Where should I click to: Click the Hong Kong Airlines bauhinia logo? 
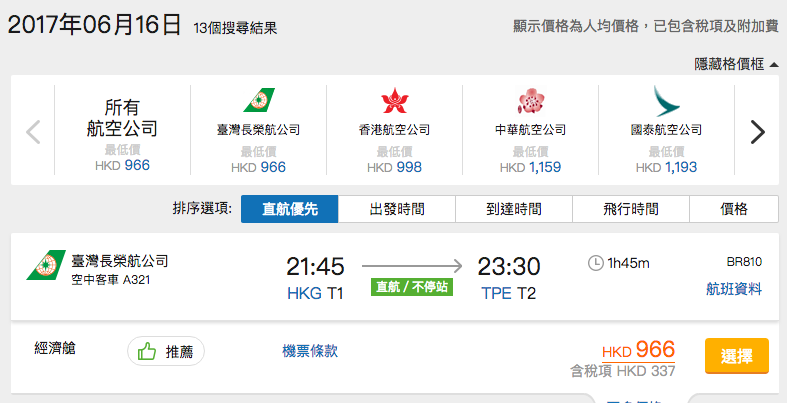click(x=395, y=100)
